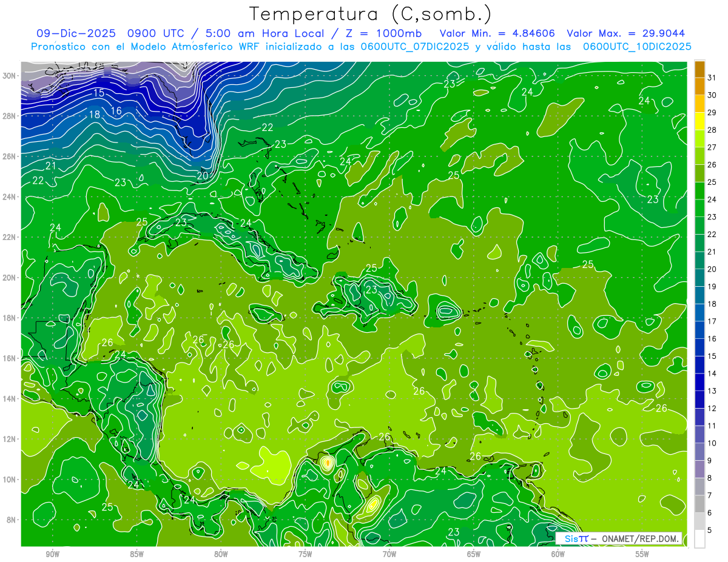Click the color scale label "27"
The width and height of the screenshot is (728, 562).
pos(712,147)
